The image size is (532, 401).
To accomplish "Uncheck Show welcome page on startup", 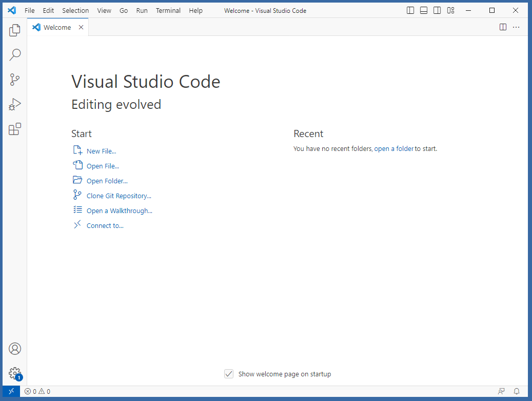I will [229, 374].
